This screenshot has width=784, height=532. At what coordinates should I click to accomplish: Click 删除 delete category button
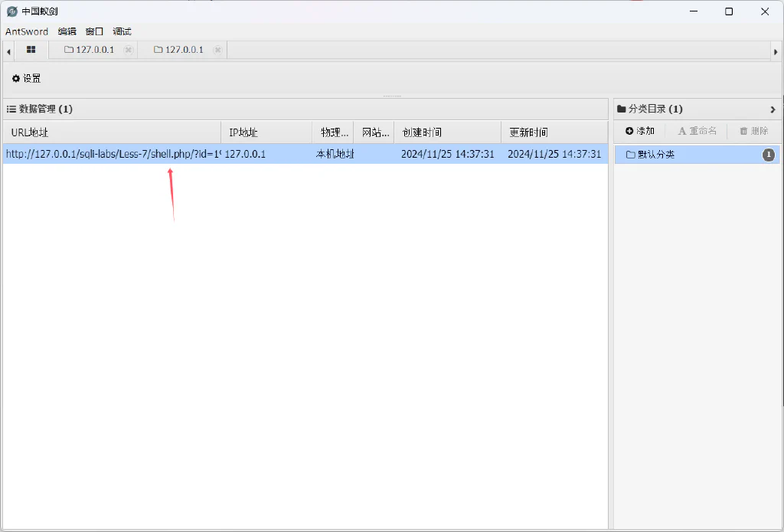[x=753, y=131]
